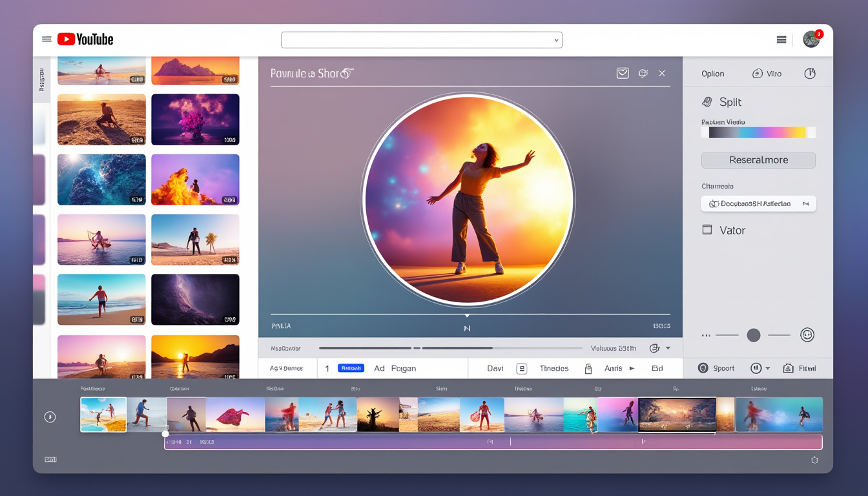Click the pause circle icon beside Spoort
The width and height of the screenshot is (868, 496).
(756, 368)
